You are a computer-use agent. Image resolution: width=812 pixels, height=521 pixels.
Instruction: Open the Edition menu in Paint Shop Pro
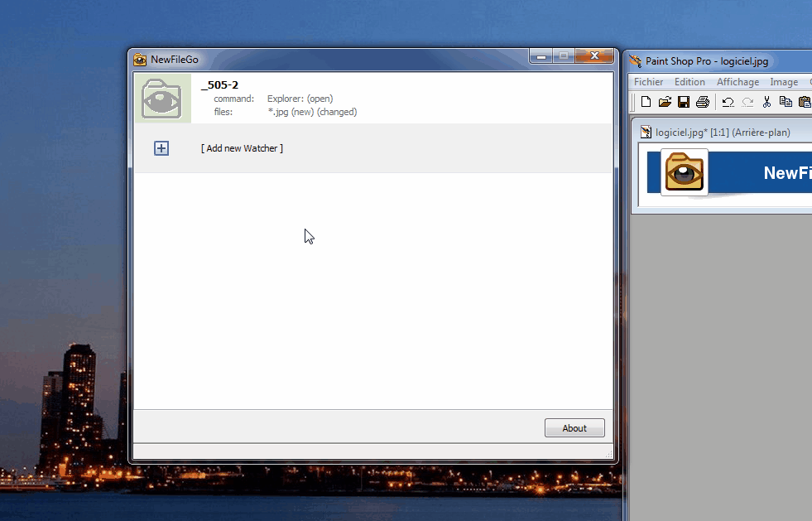pos(689,82)
